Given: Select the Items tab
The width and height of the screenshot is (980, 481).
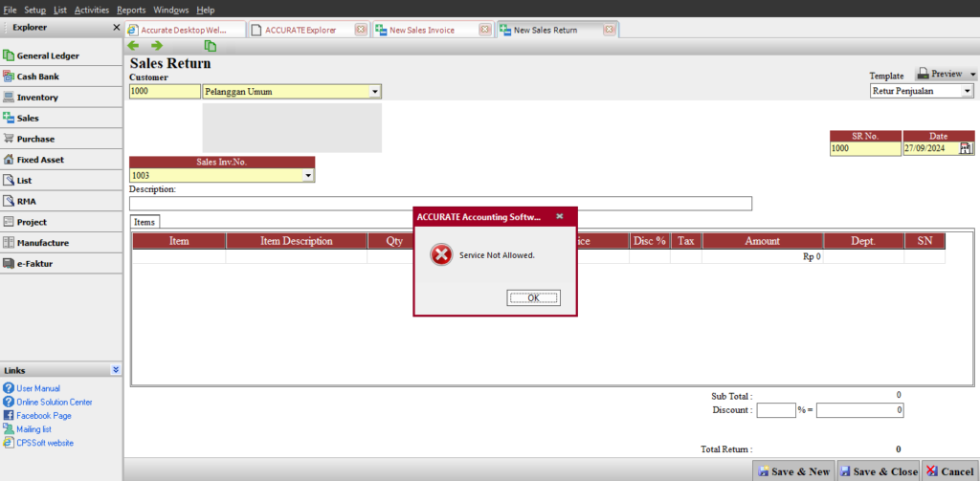Looking at the screenshot, I should [145, 222].
